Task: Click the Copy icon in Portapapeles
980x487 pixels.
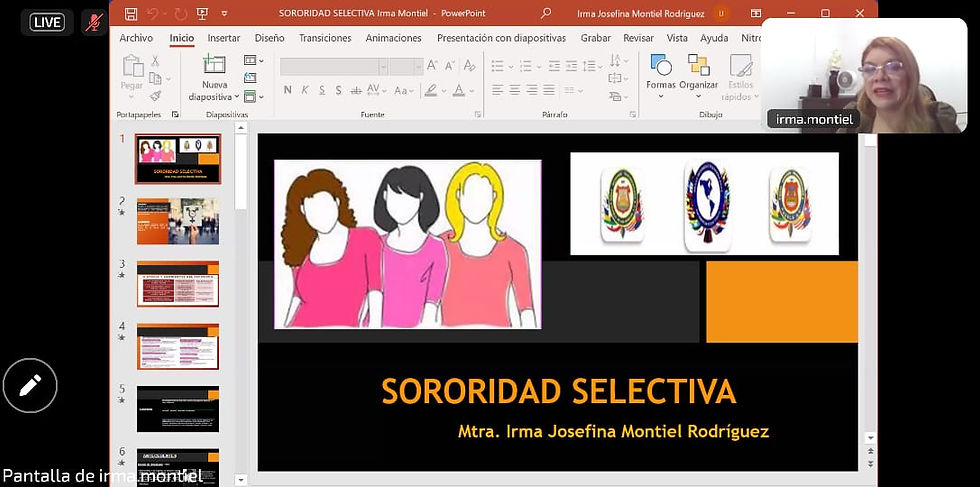Action: pos(155,78)
